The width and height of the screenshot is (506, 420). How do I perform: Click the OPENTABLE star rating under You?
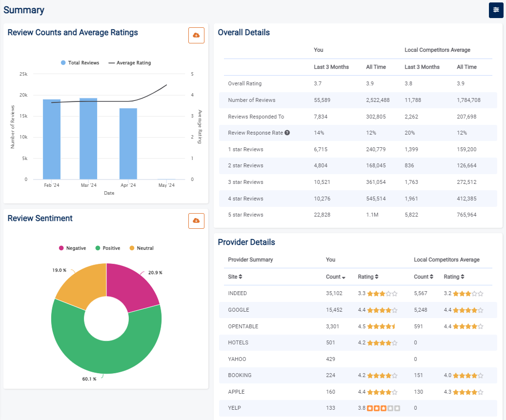pyautogui.click(x=382, y=326)
